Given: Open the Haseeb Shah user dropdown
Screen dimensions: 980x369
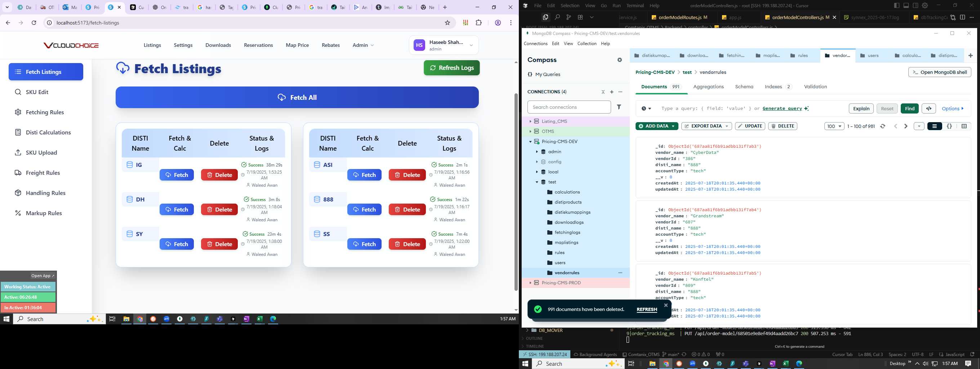Looking at the screenshot, I should [444, 45].
